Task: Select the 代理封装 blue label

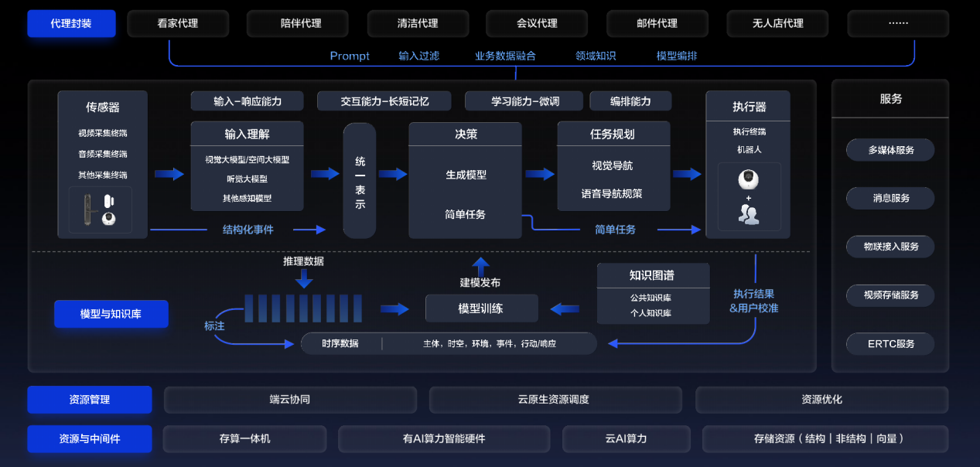Action: click(x=71, y=23)
